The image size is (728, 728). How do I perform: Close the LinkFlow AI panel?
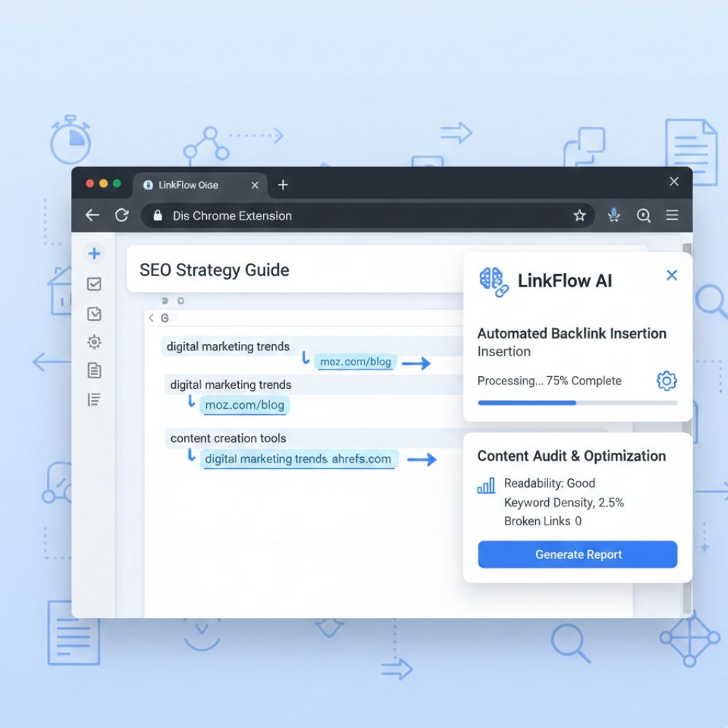[x=671, y=275]
